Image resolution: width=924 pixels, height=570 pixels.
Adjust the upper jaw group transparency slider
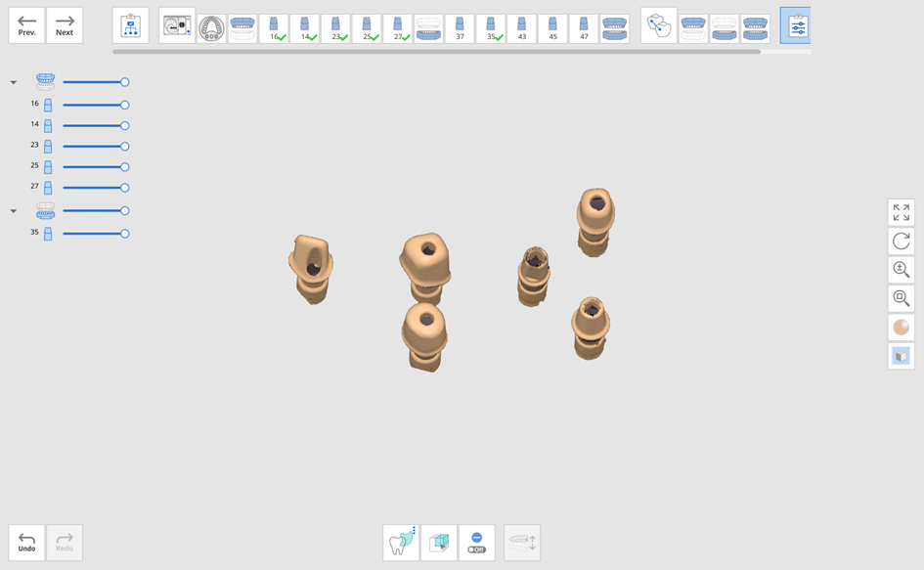click(96, 82)
